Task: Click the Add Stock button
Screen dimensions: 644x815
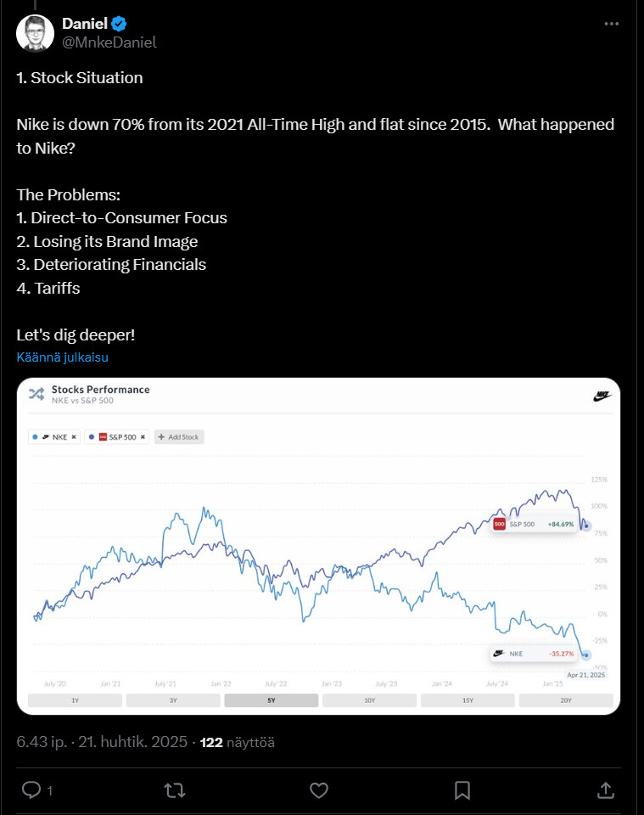Action: coord(179,437)
